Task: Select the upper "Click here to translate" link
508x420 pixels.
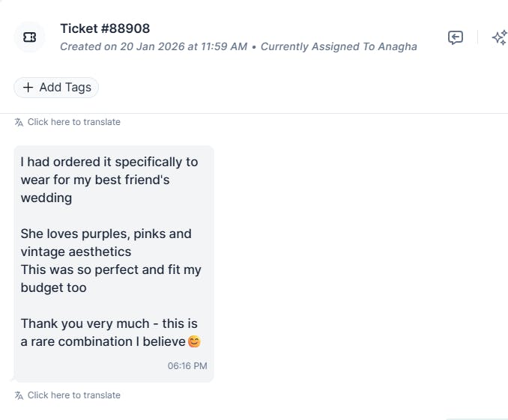Action: point(73,122)
